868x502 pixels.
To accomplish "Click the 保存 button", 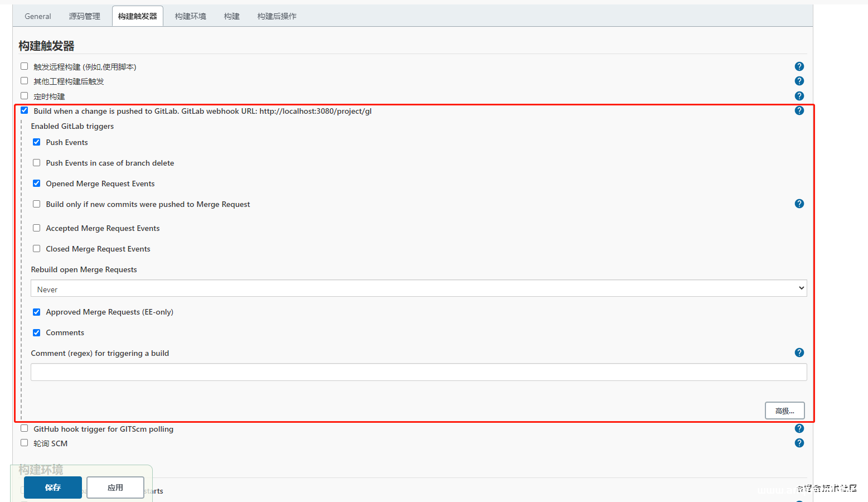I will (52, 487).
